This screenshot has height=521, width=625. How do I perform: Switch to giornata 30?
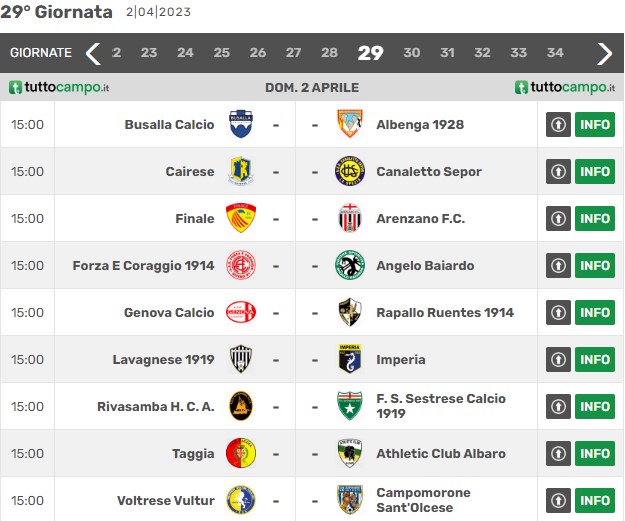click(411, 53)
